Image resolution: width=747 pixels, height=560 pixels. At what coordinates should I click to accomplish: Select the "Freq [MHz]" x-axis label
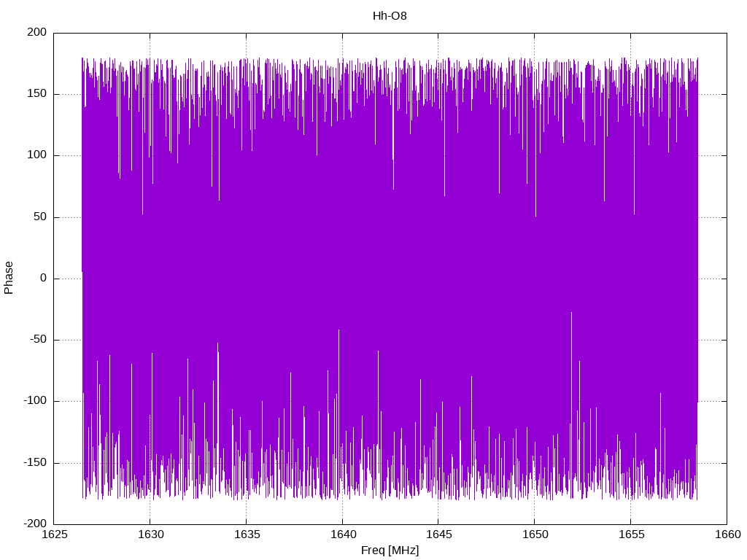click(x=390, y=551)
